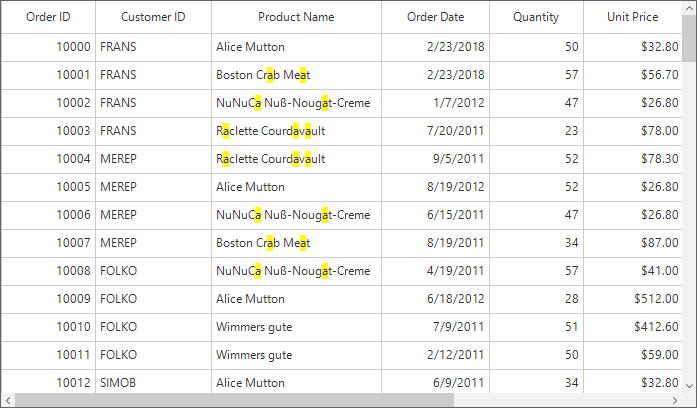Select the Order ID 10008 cell
This screenshot has width=697, height=408.
[48, 271]
